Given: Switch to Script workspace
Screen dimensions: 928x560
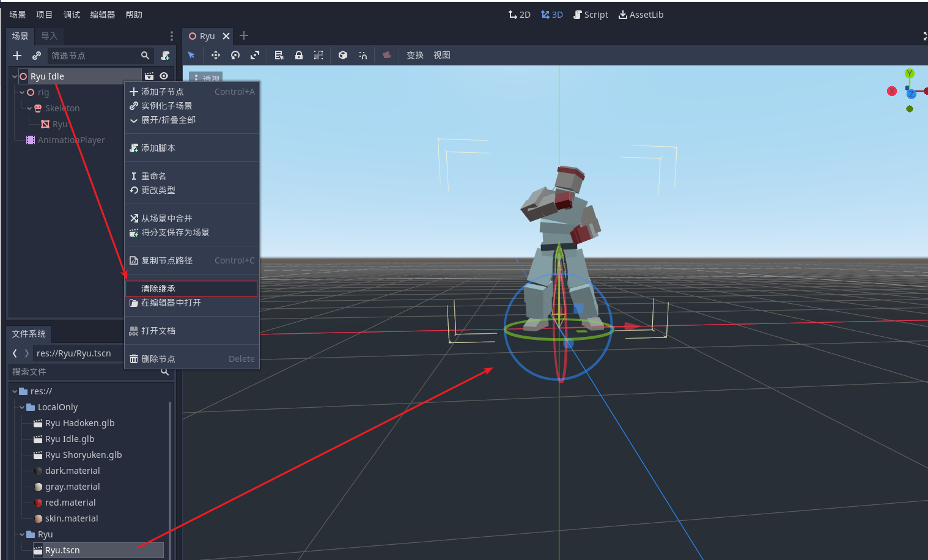Looking at the screenshot, I should (591, 15).
